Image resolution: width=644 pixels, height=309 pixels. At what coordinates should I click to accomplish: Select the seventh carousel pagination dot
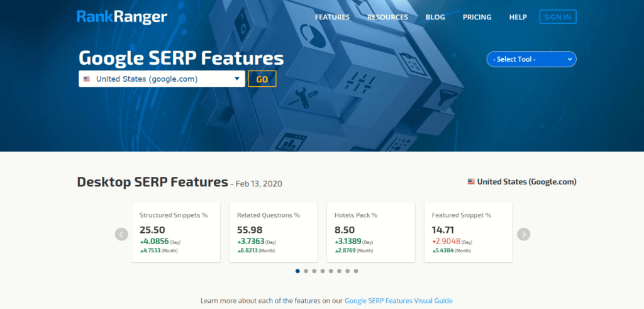pyautogui.click(x=347, y=271)
